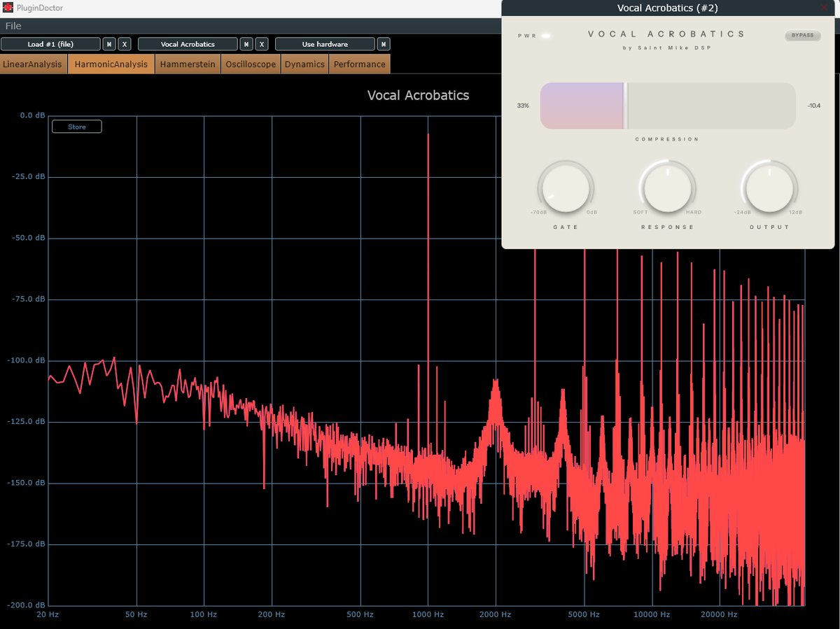840x629 pixels.
Task: Click the Vocal Acrobatics plugin slot button
Action: [x=188, y=44]
